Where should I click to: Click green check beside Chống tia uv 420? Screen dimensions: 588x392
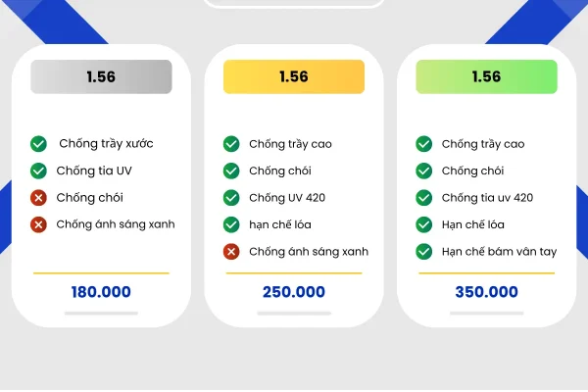point(424,198)
